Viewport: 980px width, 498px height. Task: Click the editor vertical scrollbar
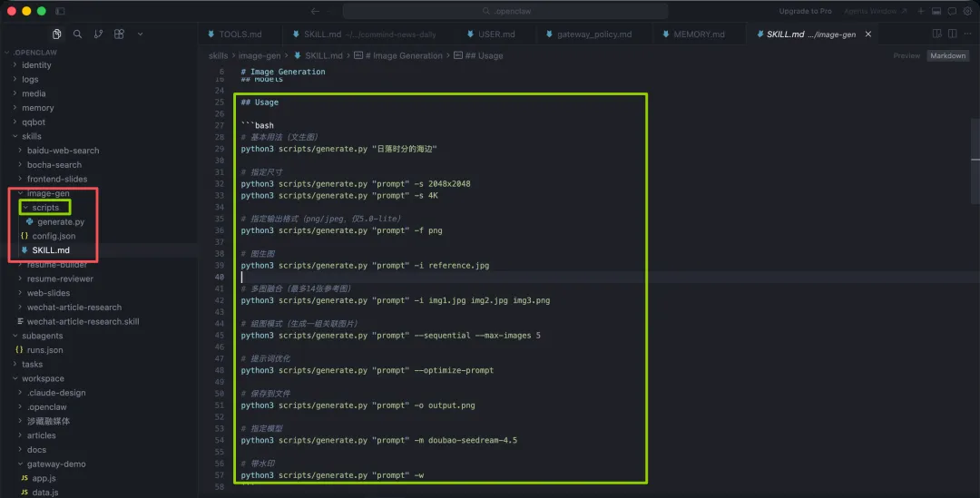[x=975, y=161]
